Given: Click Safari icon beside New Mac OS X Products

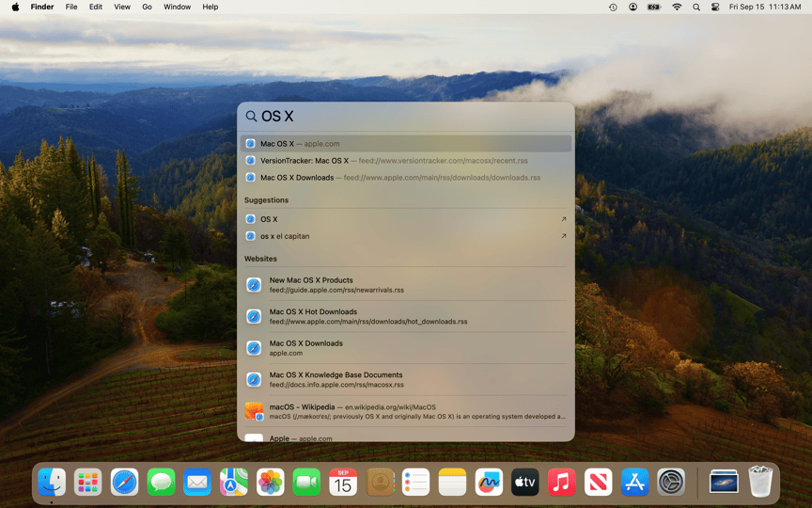Looking at the screenshot, I should point(254,285).
